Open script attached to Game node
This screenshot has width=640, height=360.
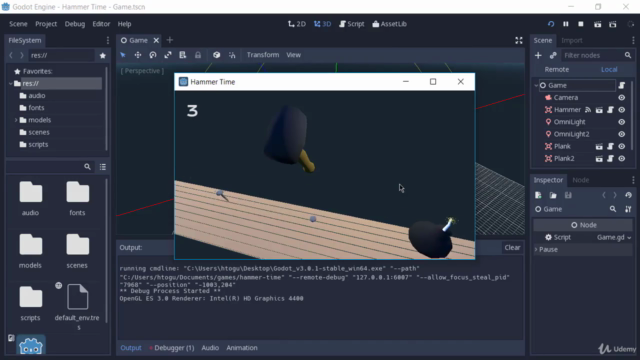(622, 85)
